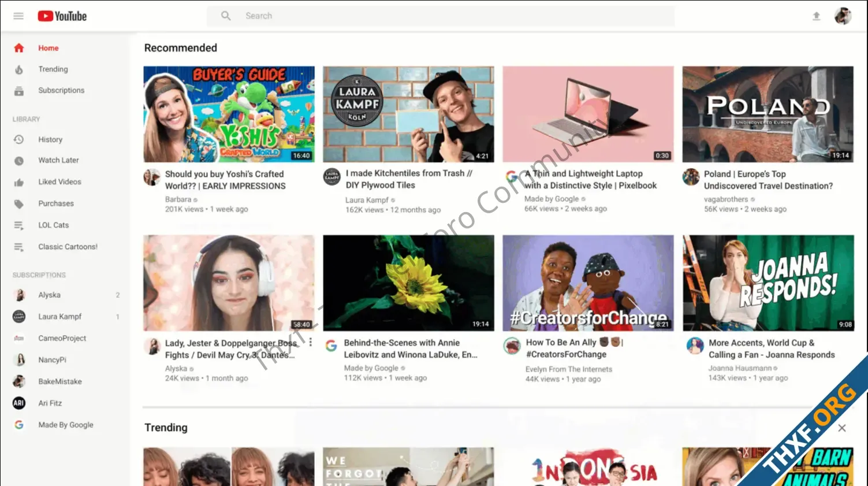Open three-dot menu on Devil May Cry video

(x=311, y=342)
